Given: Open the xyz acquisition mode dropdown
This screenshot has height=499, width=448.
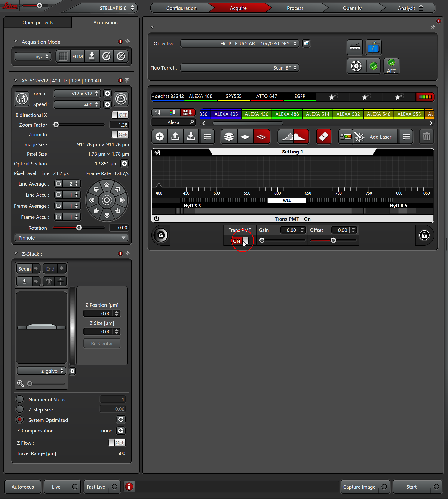Looking at the screenshot, I should point(33,56).
